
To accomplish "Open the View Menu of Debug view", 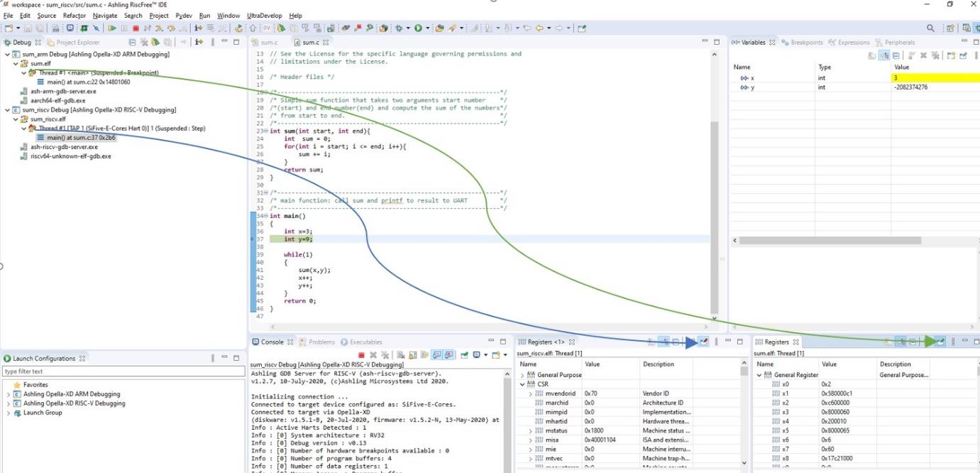I will click(x=213, y=42).
